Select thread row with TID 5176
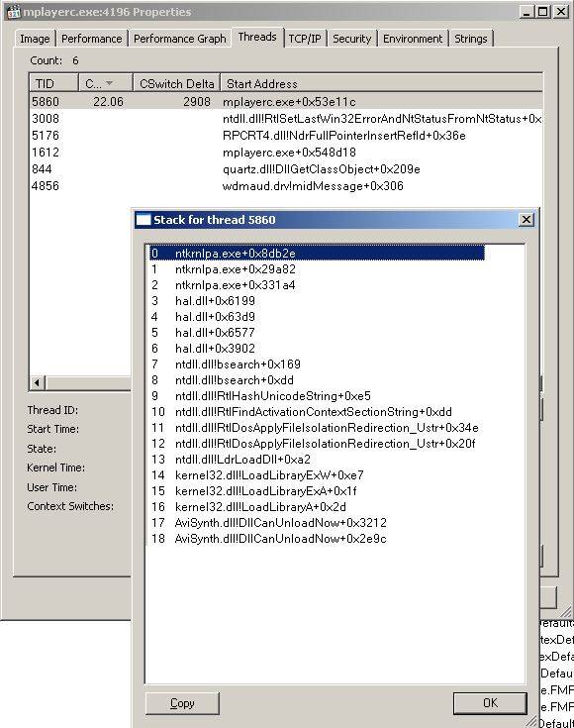 tap(286, 135)
